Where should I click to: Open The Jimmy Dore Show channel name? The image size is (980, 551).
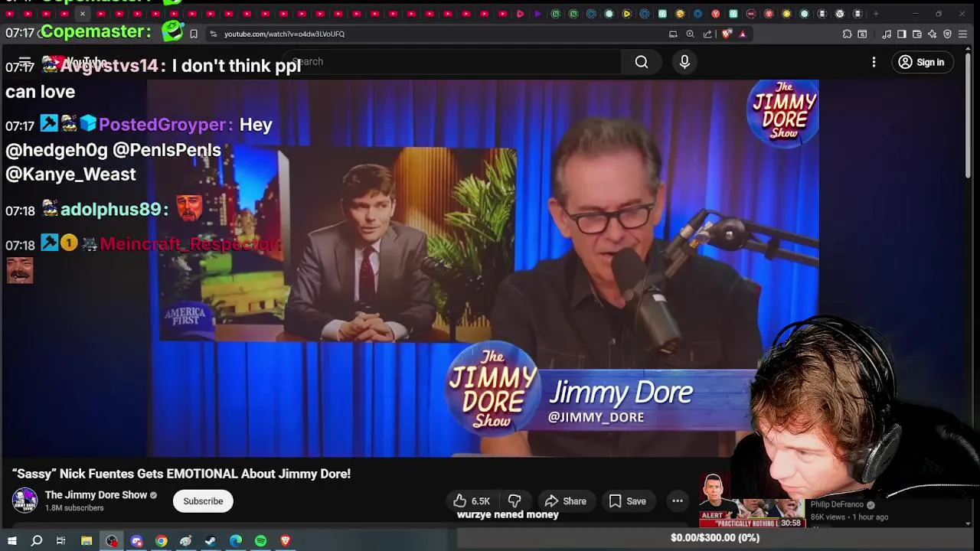click(x=96, y=495)
